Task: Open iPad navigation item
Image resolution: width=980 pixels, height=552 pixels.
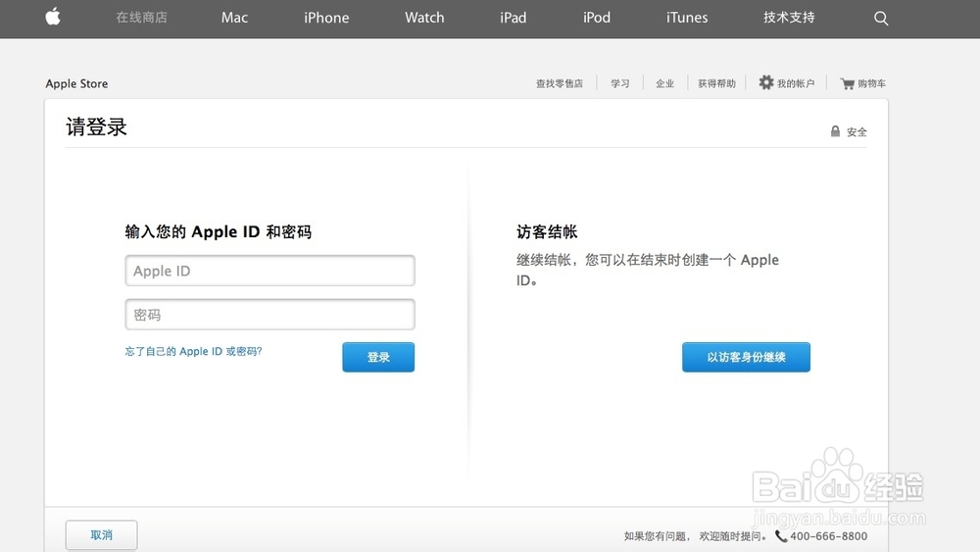Action: (514, 18)
